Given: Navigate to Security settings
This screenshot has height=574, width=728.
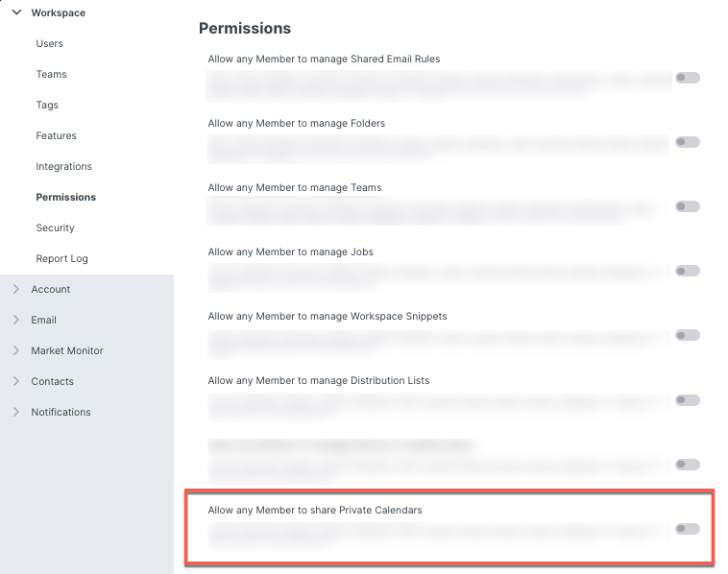Looking at the screenshot, I should click(x=55, y=227).
